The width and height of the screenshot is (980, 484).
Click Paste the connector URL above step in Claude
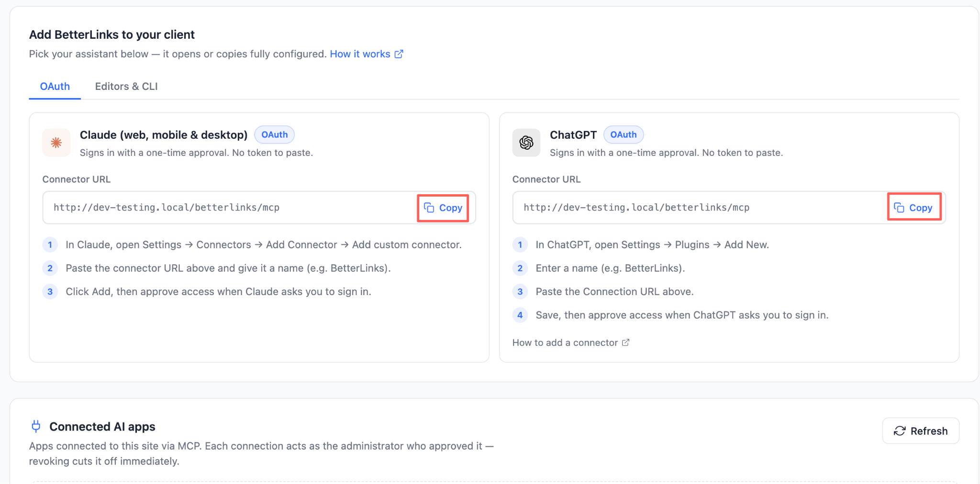click(228, 268)
